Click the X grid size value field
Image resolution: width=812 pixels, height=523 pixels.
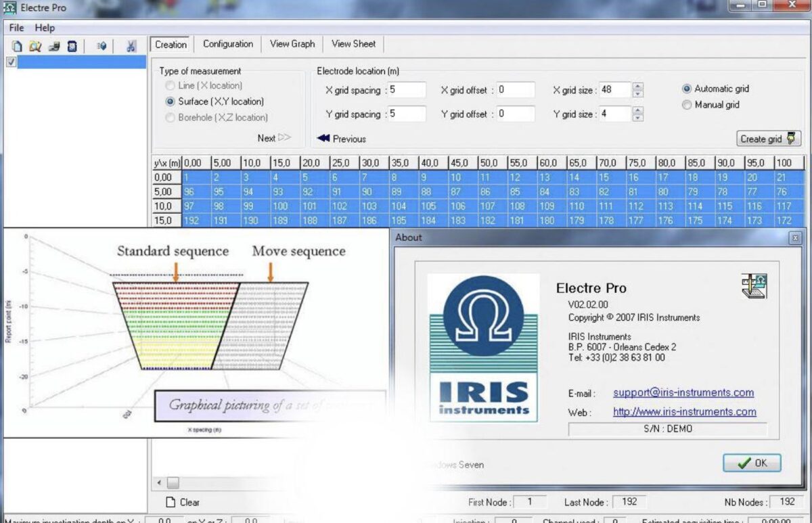click(614, 90)
